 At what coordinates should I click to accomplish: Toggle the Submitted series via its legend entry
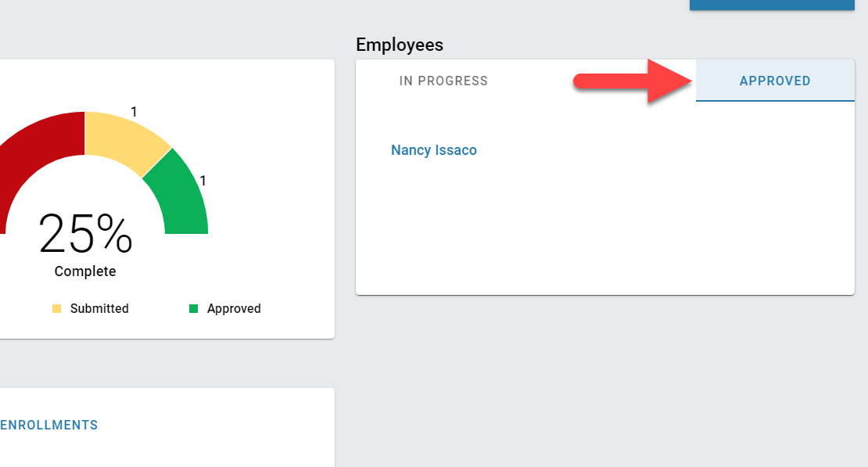[90, 308]
